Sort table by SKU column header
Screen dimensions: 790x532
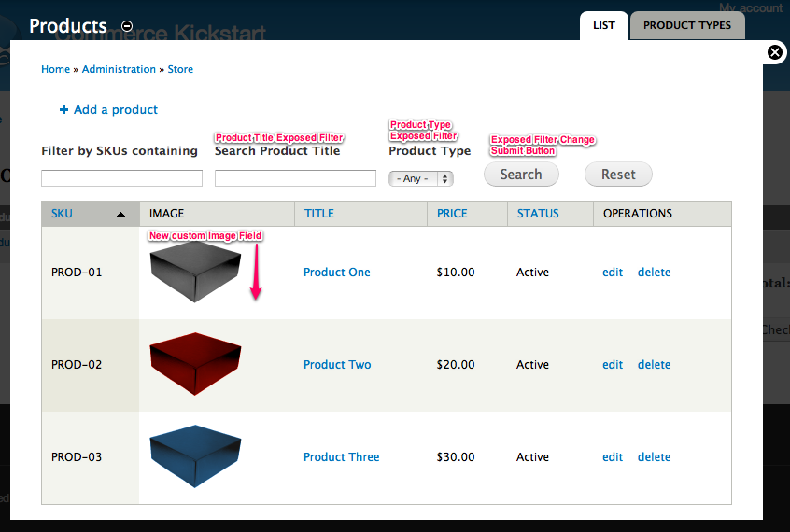coord(62,214)
